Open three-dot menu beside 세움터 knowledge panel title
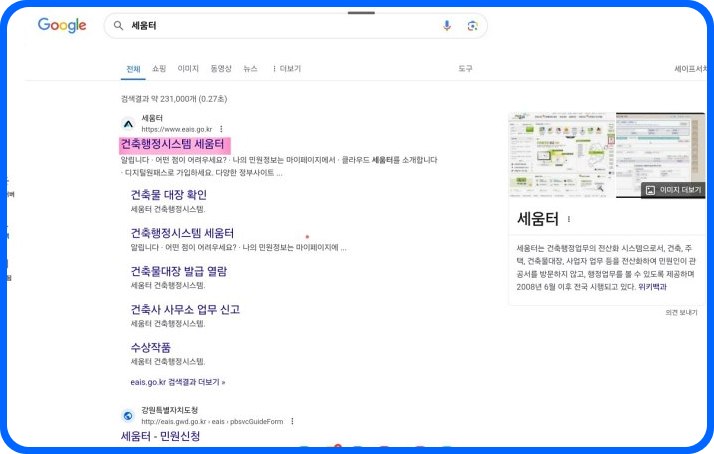Screen dimensions: 714x454 pyautogui.click(x=569, y=219)
